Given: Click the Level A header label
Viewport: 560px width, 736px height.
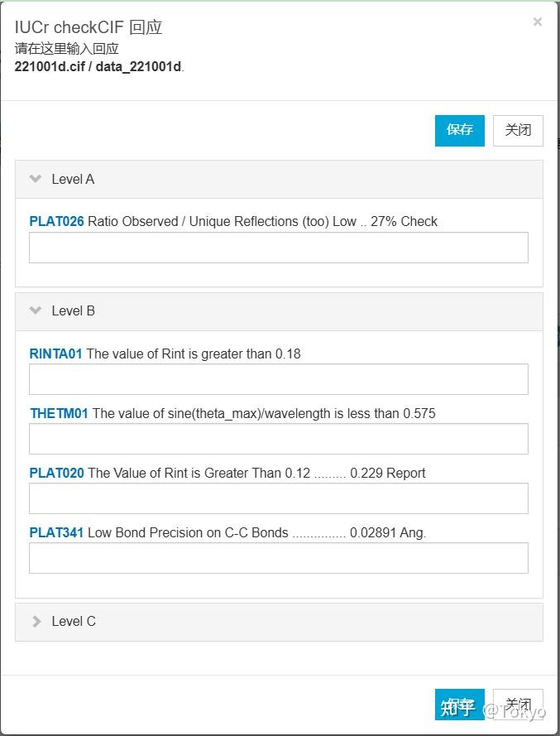Looking at the screenshot, I should point(73,179).
